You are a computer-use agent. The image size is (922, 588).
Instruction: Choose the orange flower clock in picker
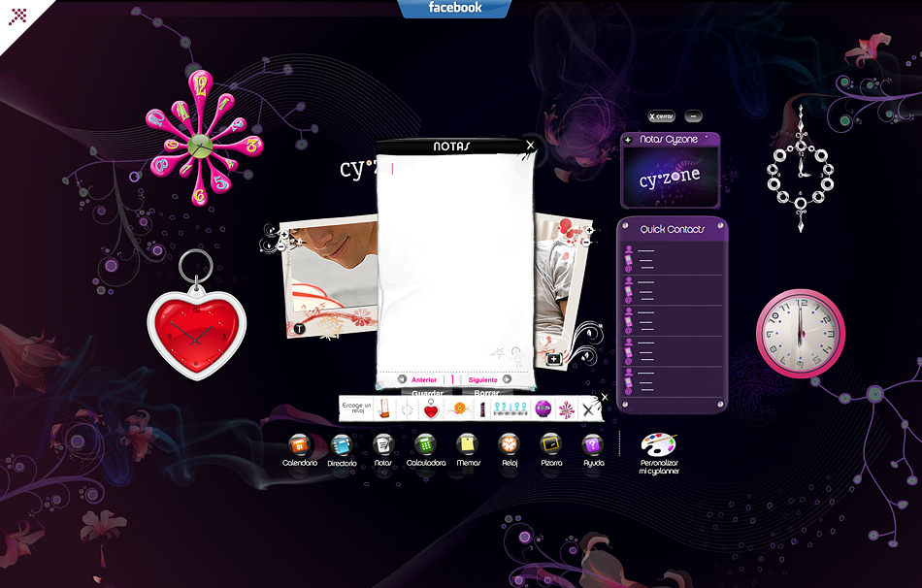459,408
